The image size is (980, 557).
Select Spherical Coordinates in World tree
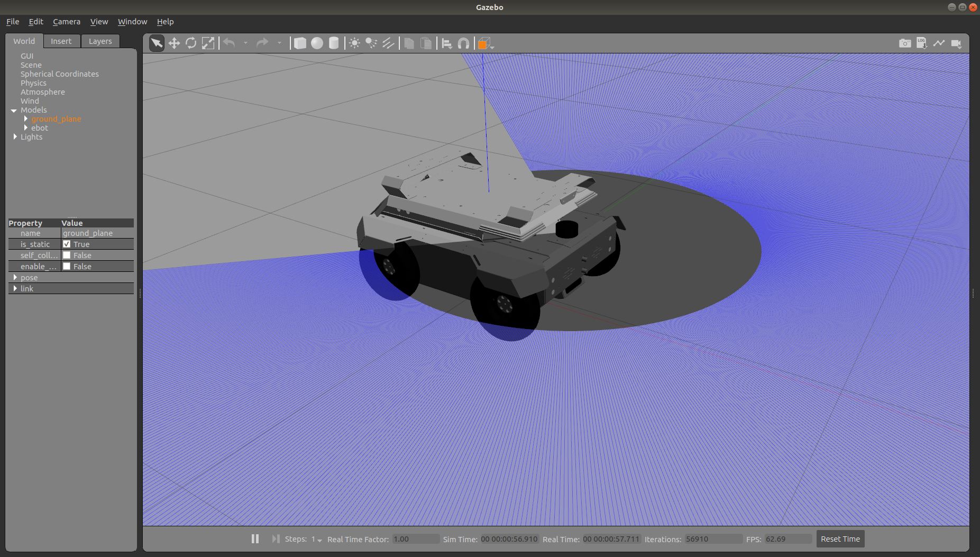click(60, 74)
